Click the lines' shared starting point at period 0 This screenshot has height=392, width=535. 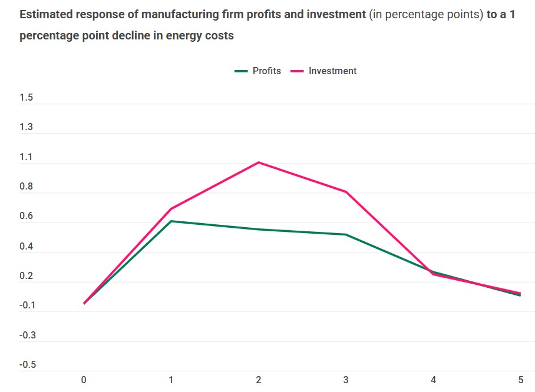pyautogui.click(x=84, y=303)
